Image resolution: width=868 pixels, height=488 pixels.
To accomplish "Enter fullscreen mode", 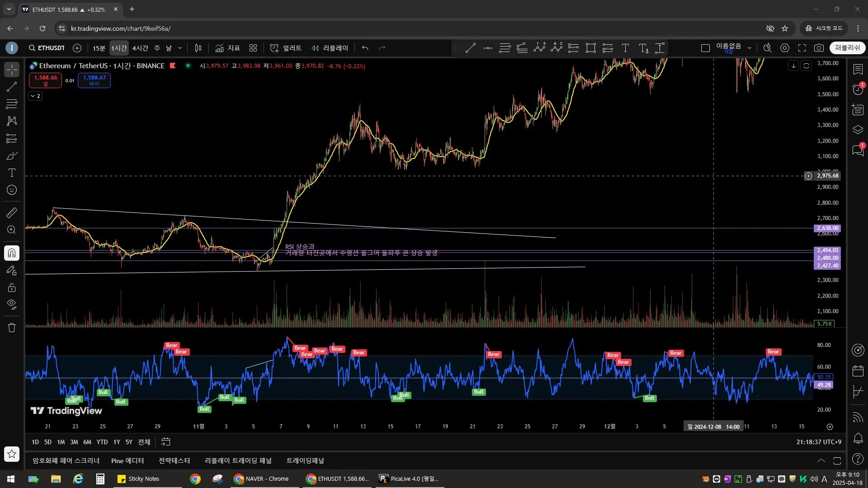I will coord(802,48).
